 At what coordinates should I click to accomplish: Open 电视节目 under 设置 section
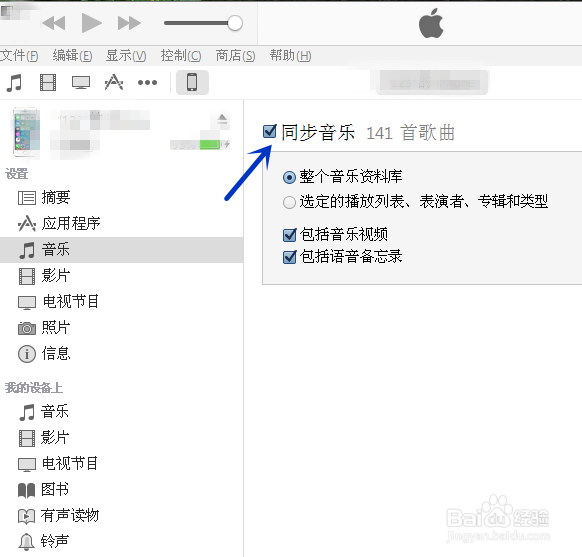point(121,302)
